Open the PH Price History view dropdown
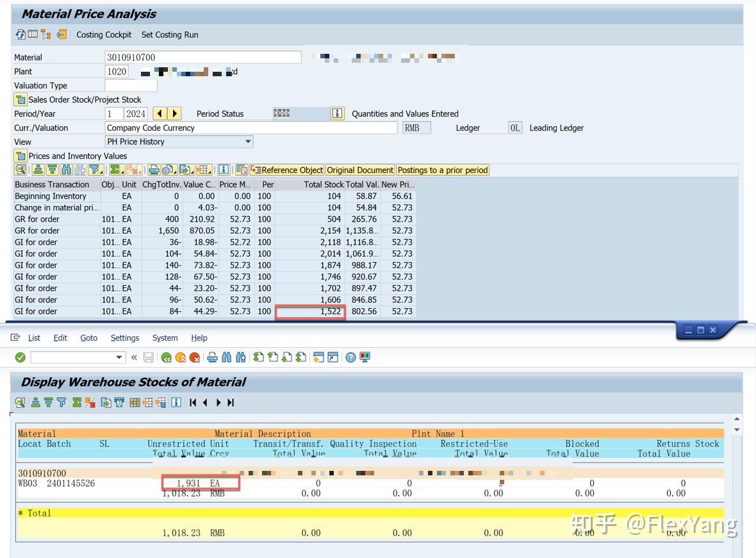The image size is (756, 558). (x=247, y=142)
